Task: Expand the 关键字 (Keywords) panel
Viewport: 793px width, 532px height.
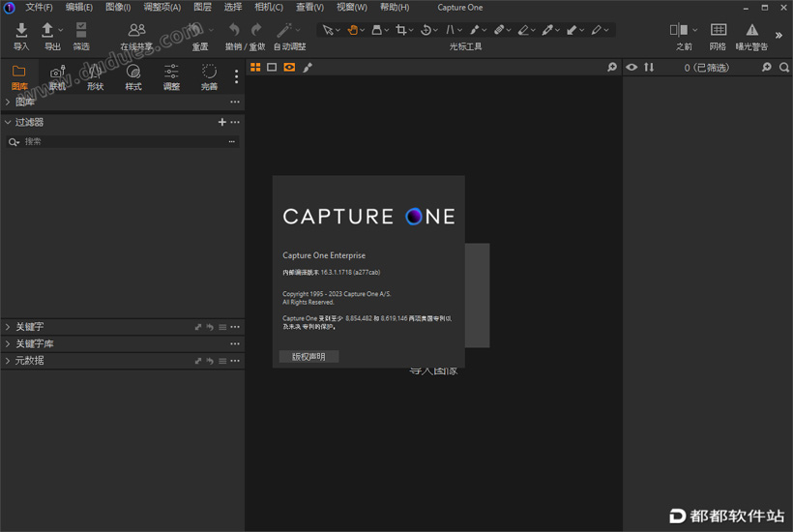Action: (8, 327)
